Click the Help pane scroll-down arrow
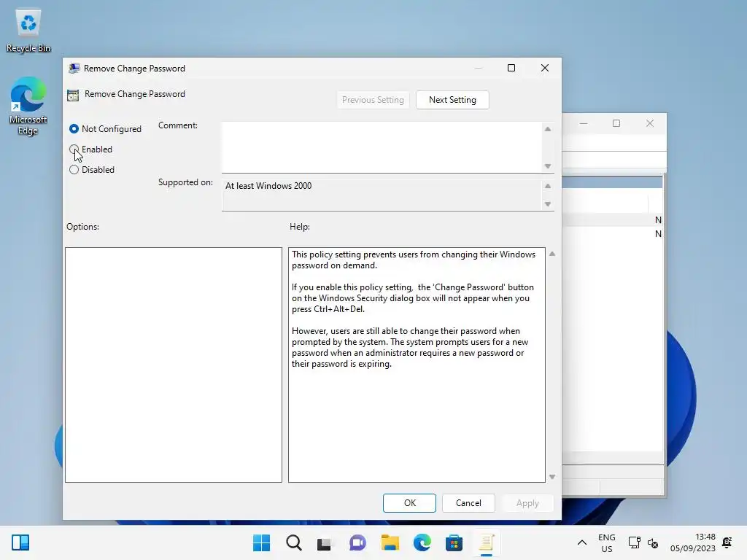 pyautogui.click(x=552, y=477)
